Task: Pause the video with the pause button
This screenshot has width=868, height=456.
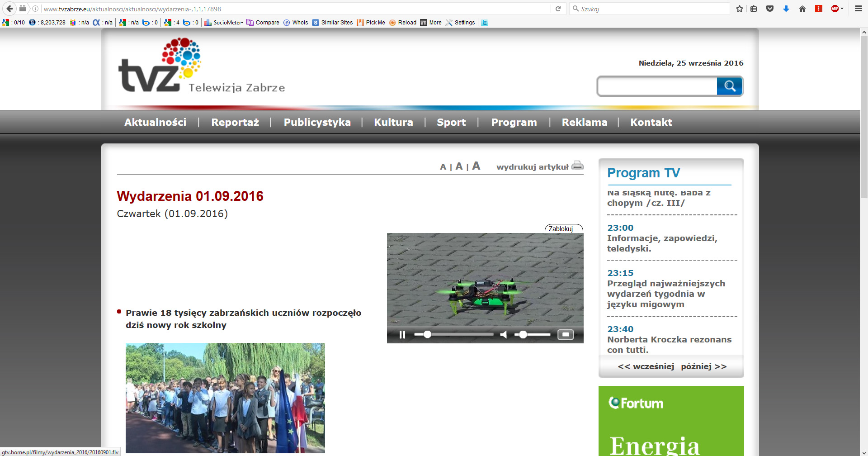Action: [x=402, y=335]
